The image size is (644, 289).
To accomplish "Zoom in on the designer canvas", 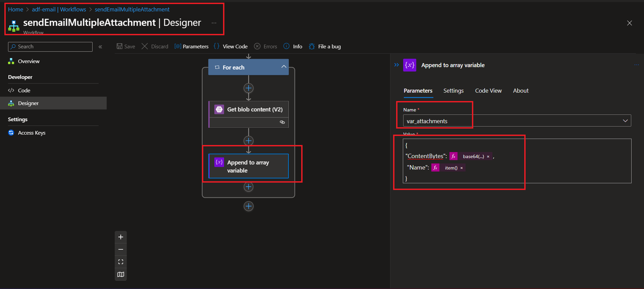I will (x=121, y=237).
